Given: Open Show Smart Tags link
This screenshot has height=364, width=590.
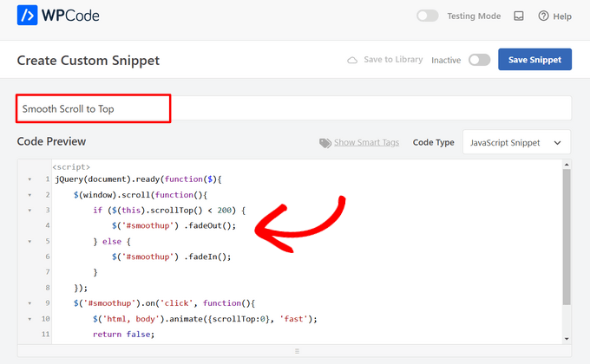Looking at the screenshot, I should pyautogui.click(x=366, y=142).
